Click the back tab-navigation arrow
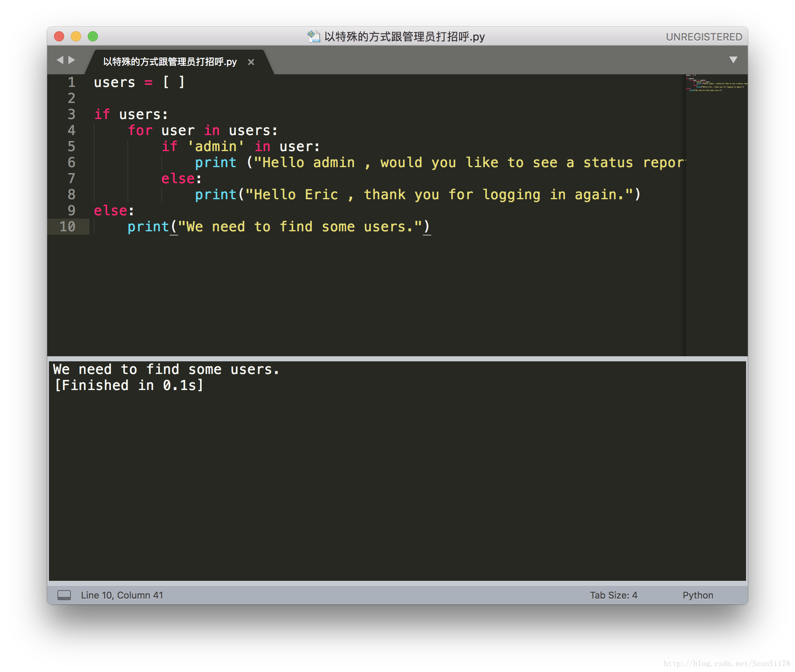Screen dimensions: 795x672 click(x=60, y=60)
